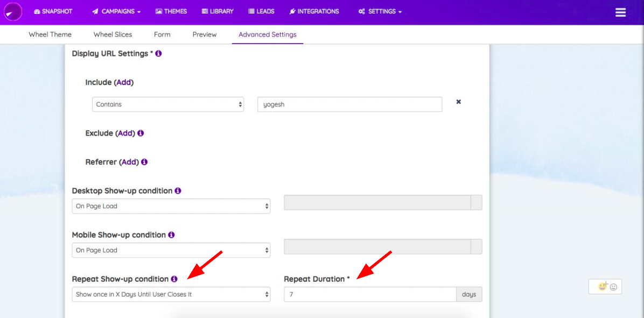Open the Form tab
This screenshot has width=644, height=318.
pos(162,34)
